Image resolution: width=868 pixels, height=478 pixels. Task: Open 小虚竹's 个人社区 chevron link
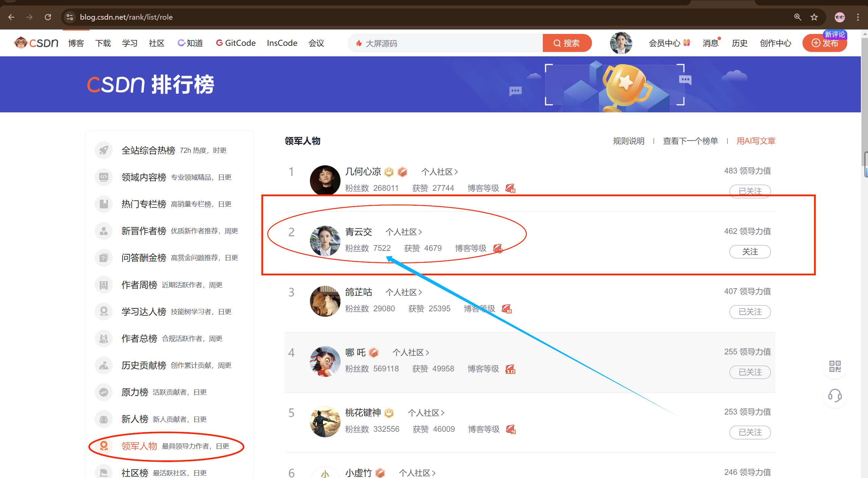pos(417,473)
